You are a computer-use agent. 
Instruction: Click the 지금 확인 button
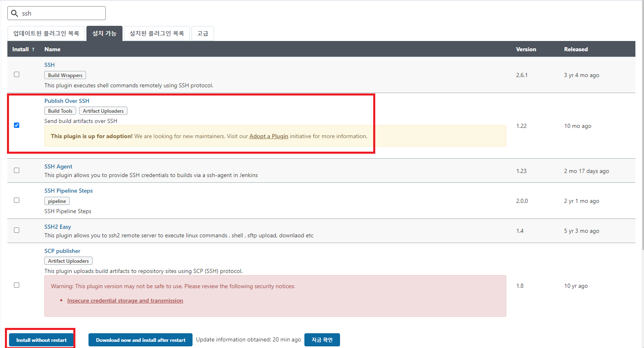[x=322, y=340]
